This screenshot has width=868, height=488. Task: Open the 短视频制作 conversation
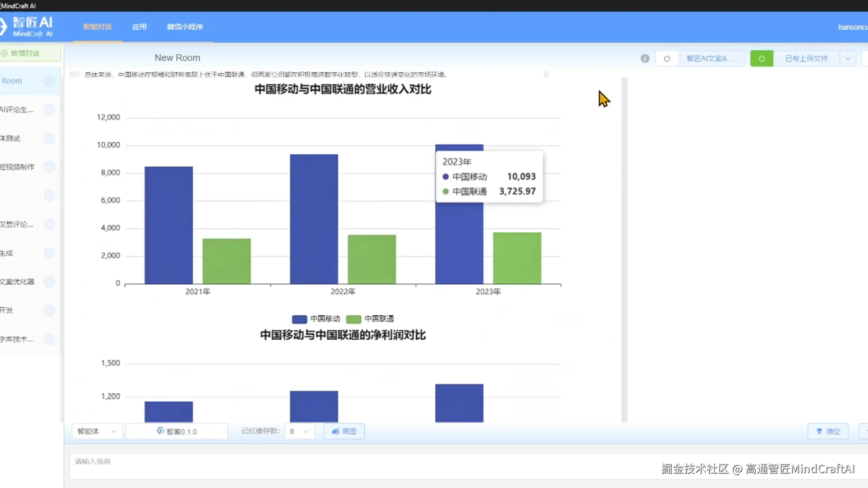tap(17, 167)
